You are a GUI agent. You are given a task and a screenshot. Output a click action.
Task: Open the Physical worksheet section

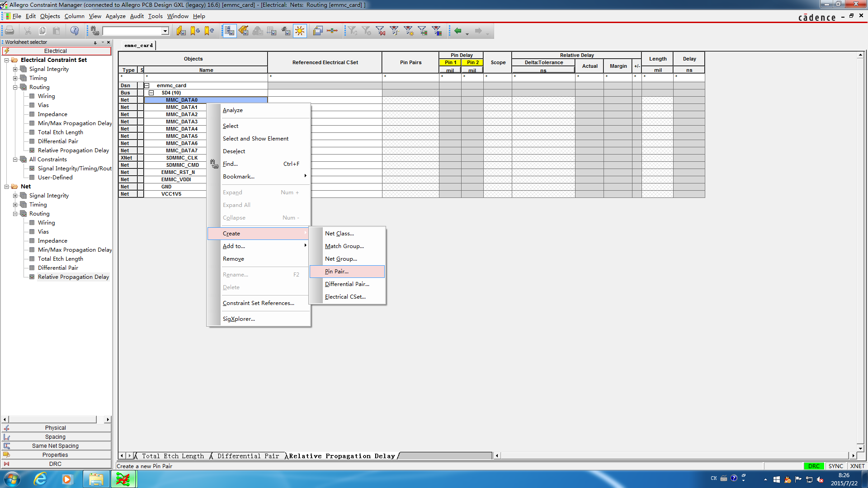(x=56, y=427)
